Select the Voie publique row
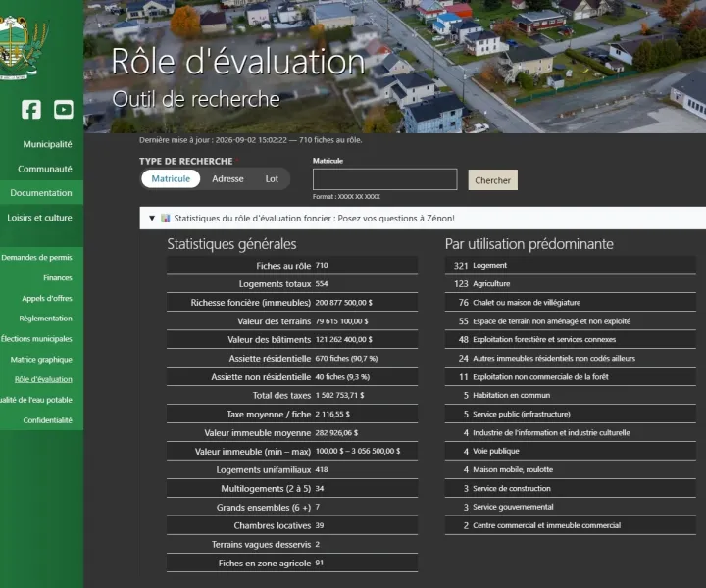The image size is (706, 588). pos(571,451)
